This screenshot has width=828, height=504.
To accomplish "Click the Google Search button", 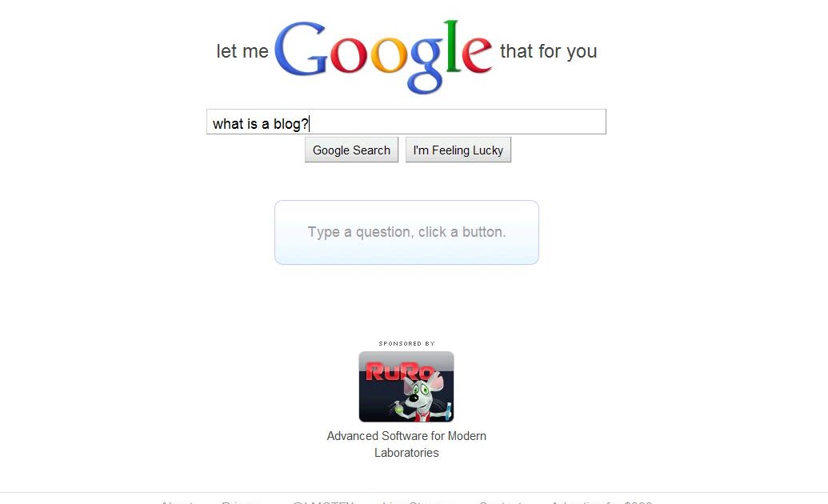I will (x=351, y=150).
